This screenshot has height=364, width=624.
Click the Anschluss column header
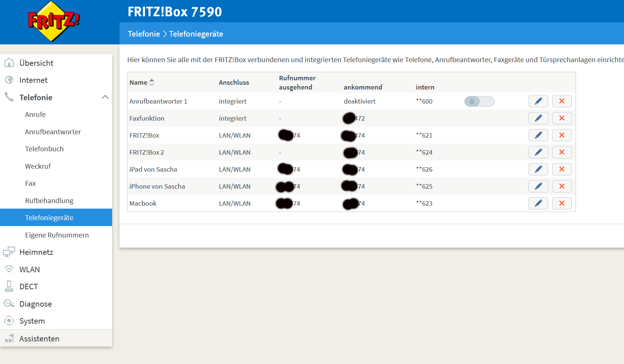pyautogui.click(x=234, y=82)
